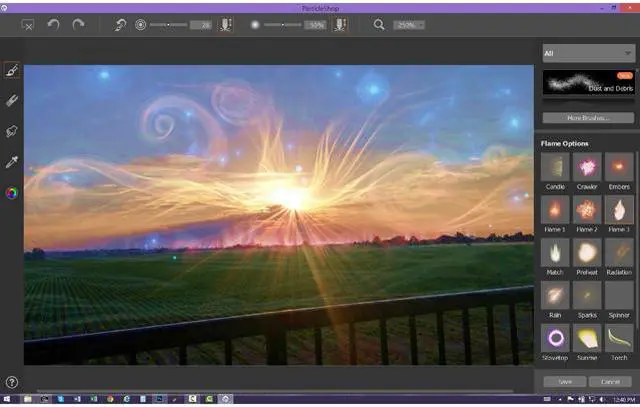Viewport: 640px width, 407px height.
Task: Redo the undone stroke
Action: 78,25
